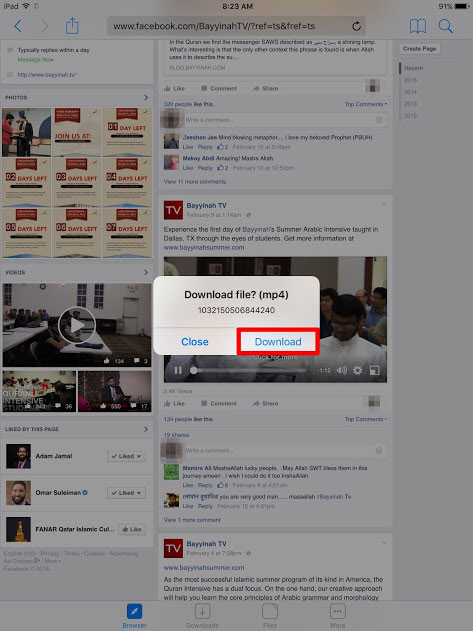Screen dimensions: 473x631
Task: Open video settings gear icon
Action: pyautogui.click(x=357, y=370)
